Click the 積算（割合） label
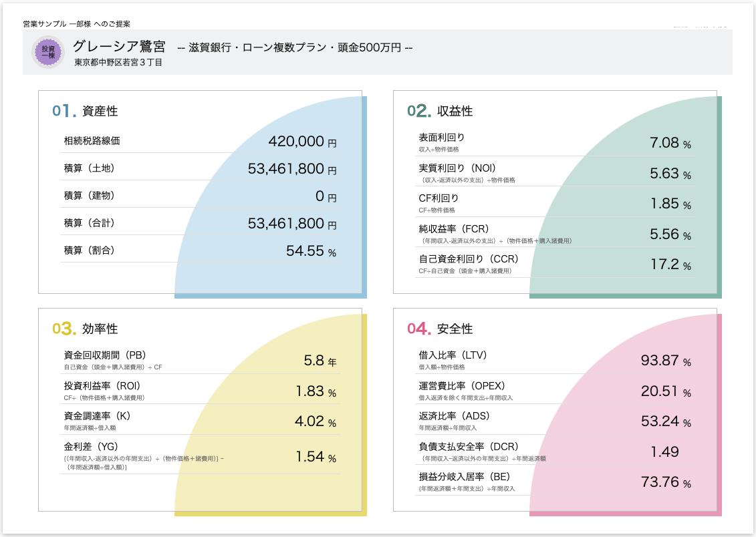The image size is (756, 537). 89,250
